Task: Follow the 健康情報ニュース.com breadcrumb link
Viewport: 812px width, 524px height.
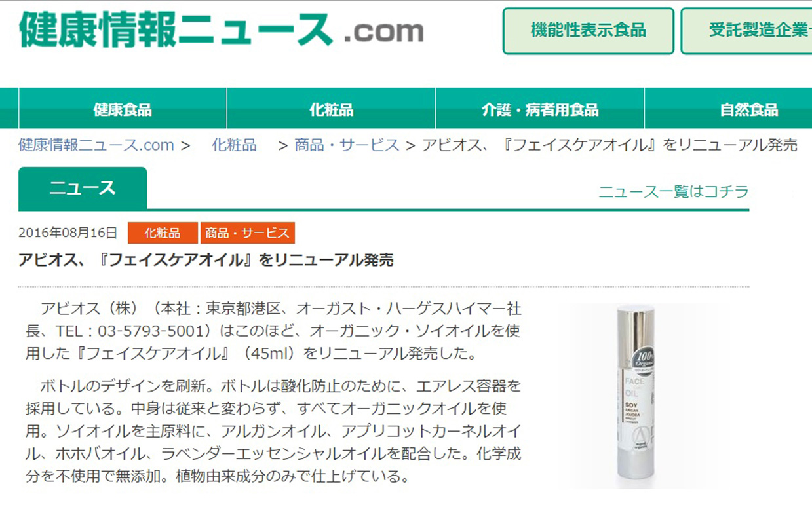Action: tap(96, 145)
